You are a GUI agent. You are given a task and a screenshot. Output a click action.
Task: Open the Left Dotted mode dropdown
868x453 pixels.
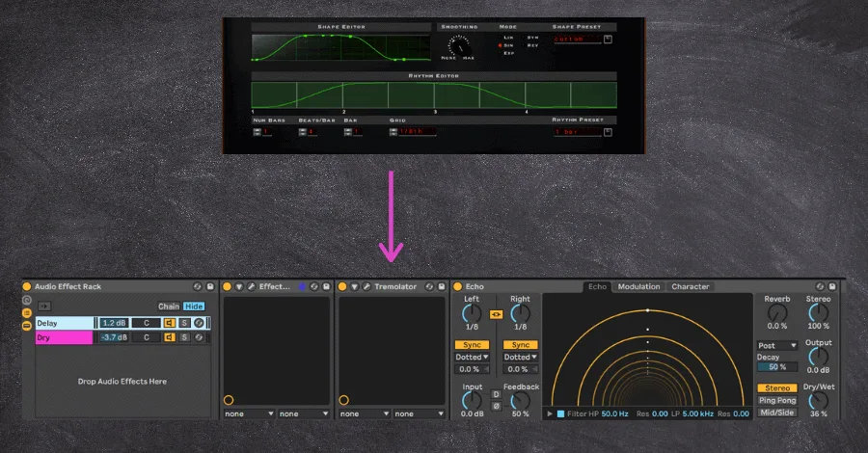point(472,357)
